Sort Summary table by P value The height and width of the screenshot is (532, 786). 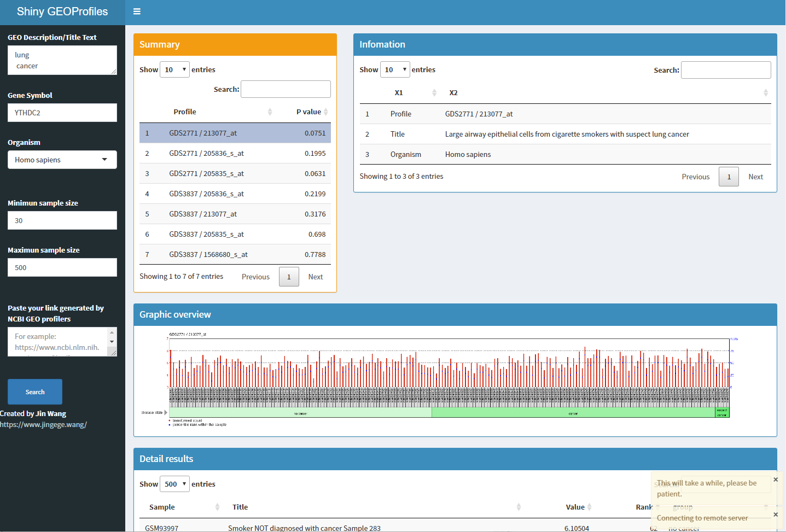click(308, 112)
